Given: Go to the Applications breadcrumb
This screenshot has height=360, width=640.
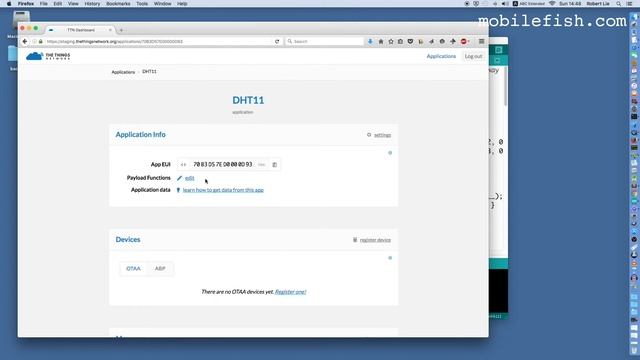Looking at the screenshot, I should (x=123, y=72).
